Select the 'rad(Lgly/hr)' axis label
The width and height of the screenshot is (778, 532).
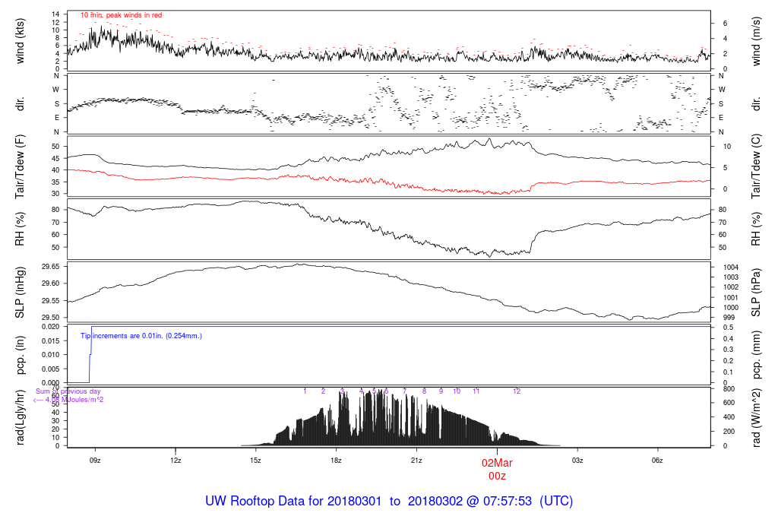tap(20, 417)
